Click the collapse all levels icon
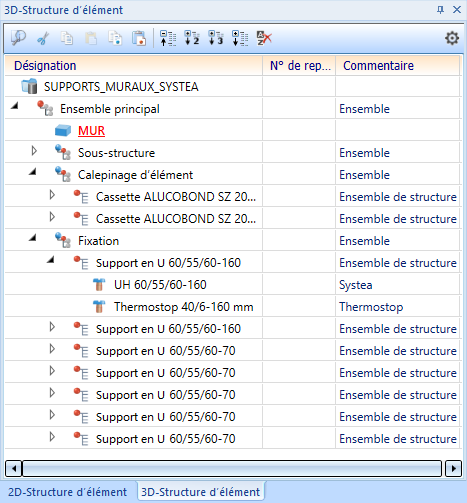467x503 pixels. [168, 38]
